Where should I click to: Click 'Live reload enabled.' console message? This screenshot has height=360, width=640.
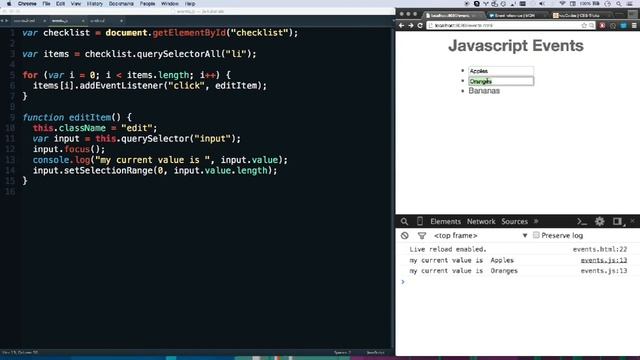(x=448, y=249)
